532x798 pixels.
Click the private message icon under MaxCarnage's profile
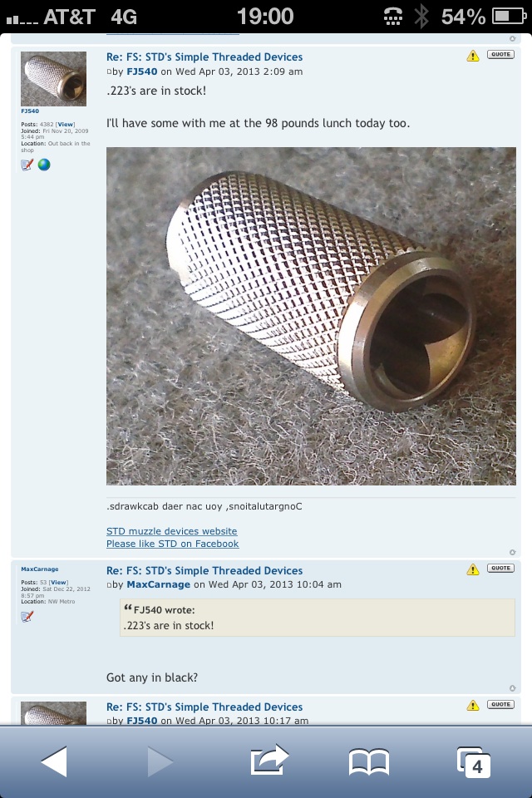27,616
